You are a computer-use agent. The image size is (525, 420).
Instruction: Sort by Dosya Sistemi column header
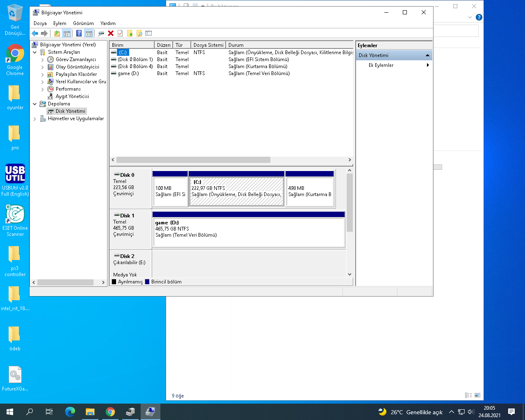pos(208,45)
